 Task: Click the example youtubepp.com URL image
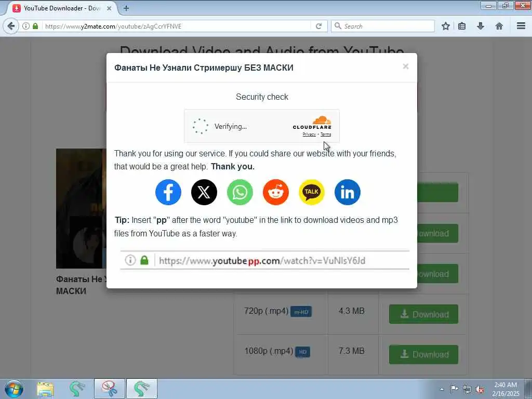pyautogui.click(x=264, y=260)
